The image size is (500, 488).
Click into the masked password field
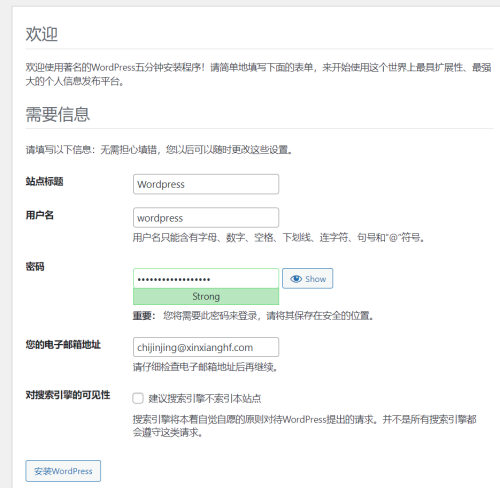point(206,278)
